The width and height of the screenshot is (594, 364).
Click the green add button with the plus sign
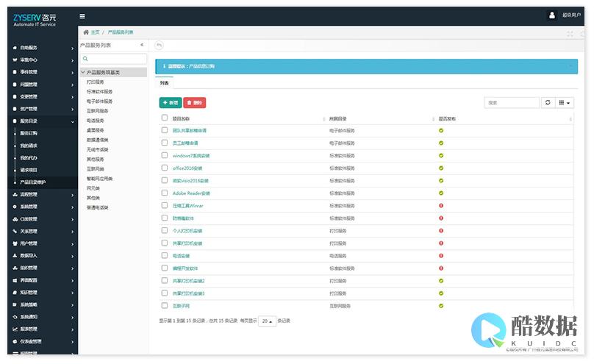[171, 103]
